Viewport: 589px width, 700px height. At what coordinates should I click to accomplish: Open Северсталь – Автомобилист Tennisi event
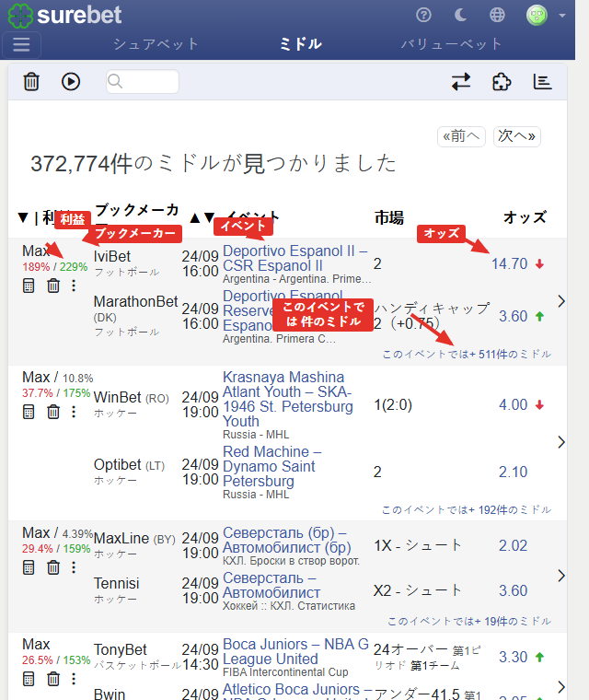[271, 585]
